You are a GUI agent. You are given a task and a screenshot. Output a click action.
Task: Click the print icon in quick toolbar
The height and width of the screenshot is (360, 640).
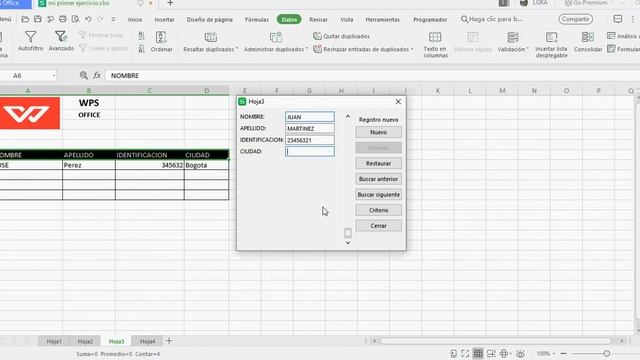[x=63, y=19]
